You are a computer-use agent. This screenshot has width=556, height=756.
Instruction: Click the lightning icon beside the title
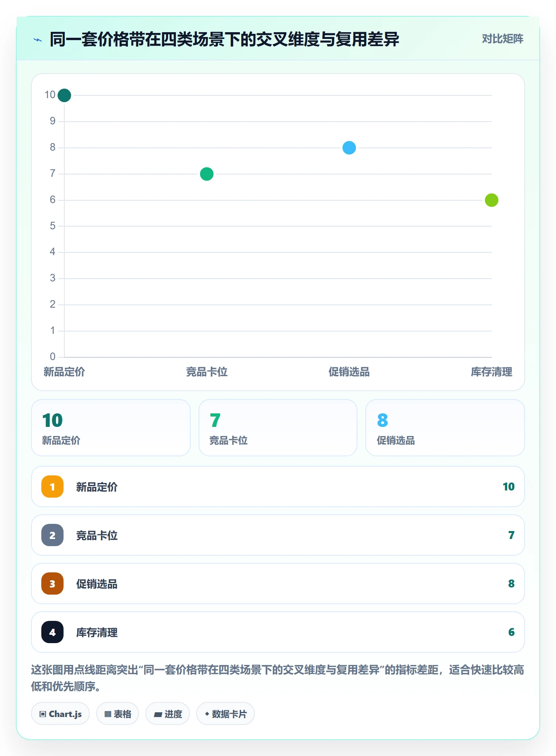(x=38, y=40)
